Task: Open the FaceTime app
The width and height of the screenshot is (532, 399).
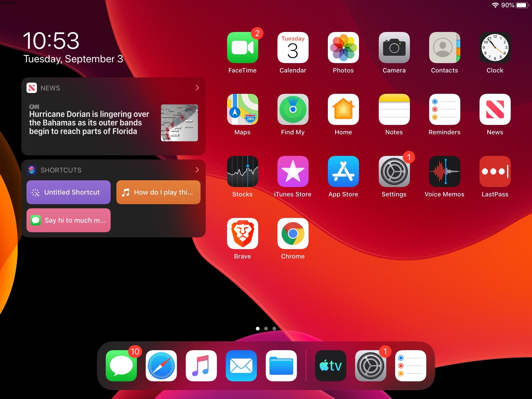Action: pyautogui.click(x=242, y=48)
